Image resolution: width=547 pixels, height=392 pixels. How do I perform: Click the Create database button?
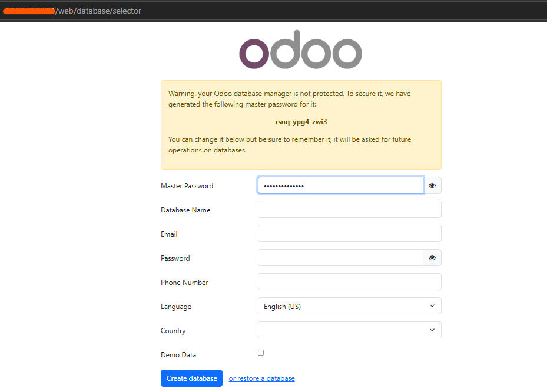click(191, 378)
